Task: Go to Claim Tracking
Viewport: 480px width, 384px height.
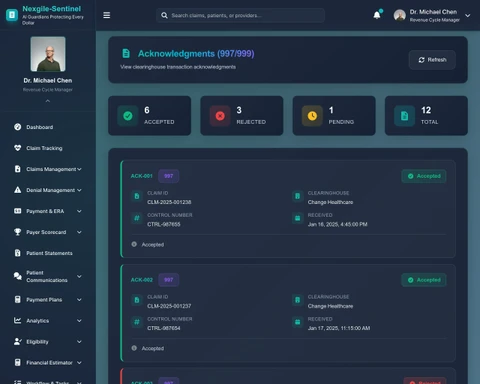Action: [48, 148]
